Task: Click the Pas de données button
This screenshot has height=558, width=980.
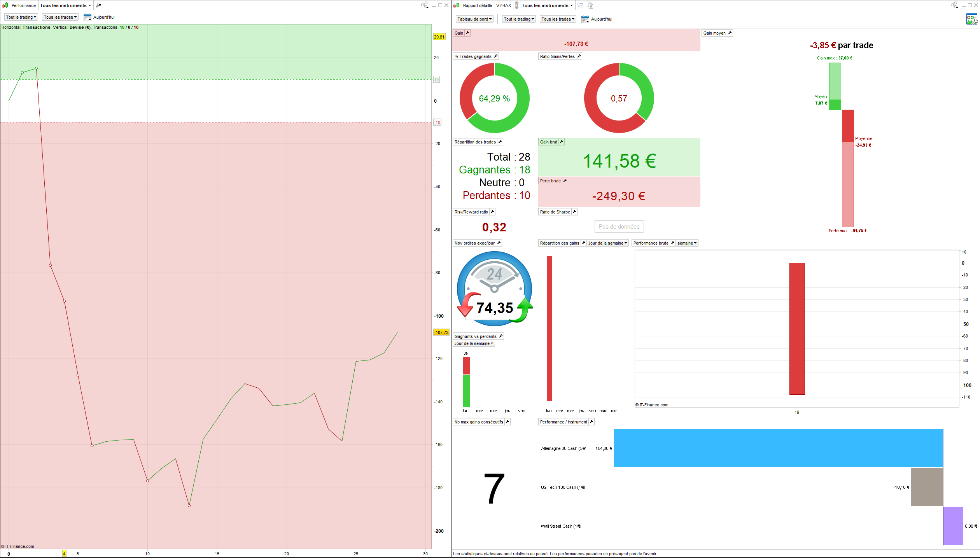Action: [x=619, y=227]
